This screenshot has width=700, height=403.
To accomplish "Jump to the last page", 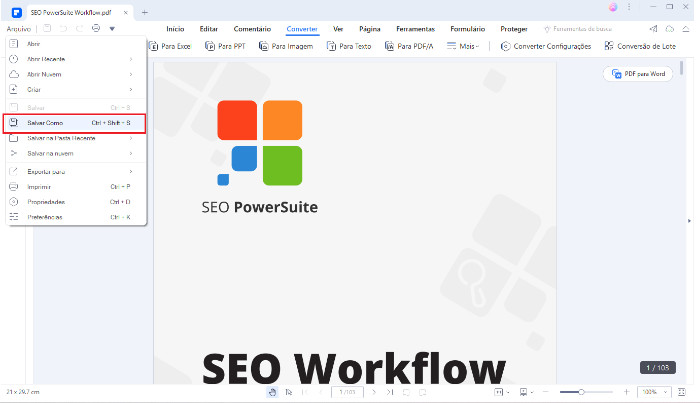I will [390, 392].
